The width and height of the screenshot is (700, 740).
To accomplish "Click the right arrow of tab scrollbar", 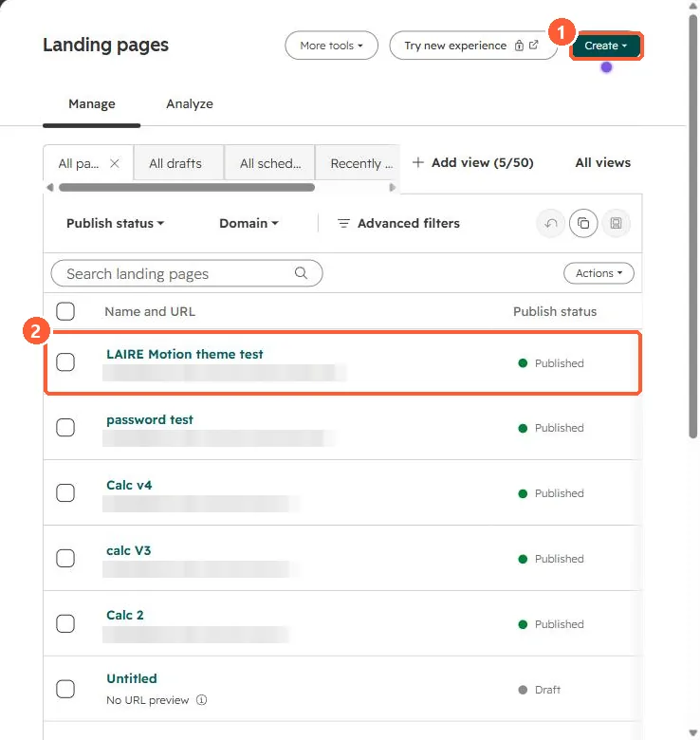I will (392, 187).
